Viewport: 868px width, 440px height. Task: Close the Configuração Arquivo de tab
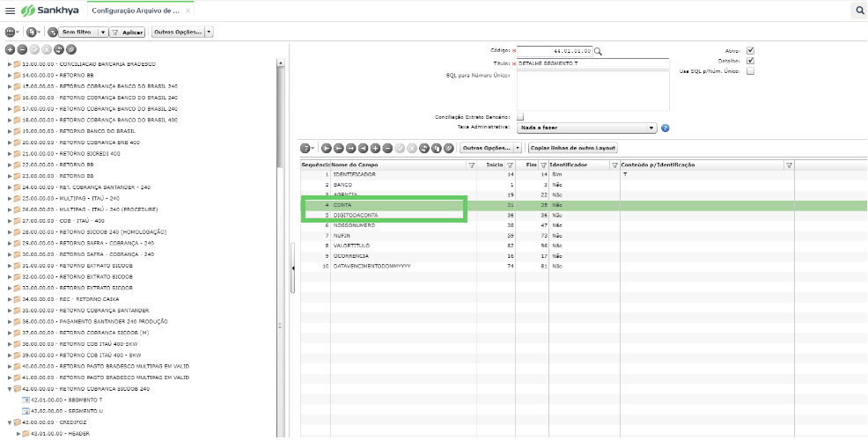(x=188, y=11)
